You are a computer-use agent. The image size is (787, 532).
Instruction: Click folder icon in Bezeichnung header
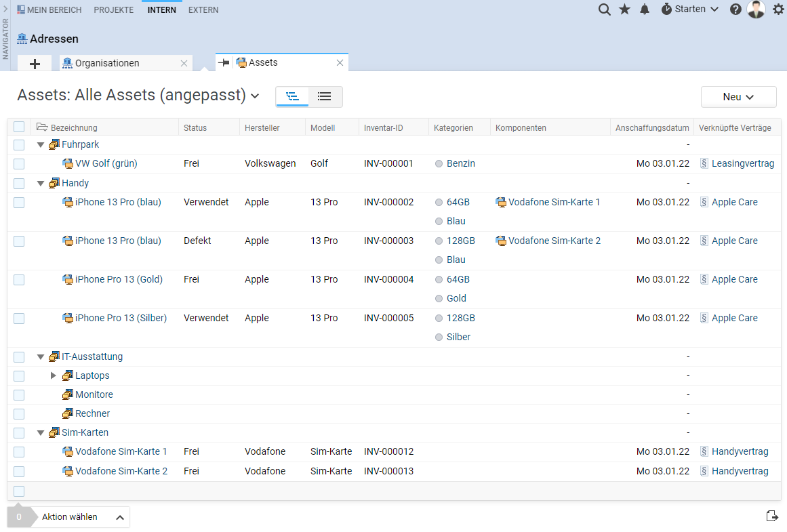pyautogui.click(x=42, y=127)
